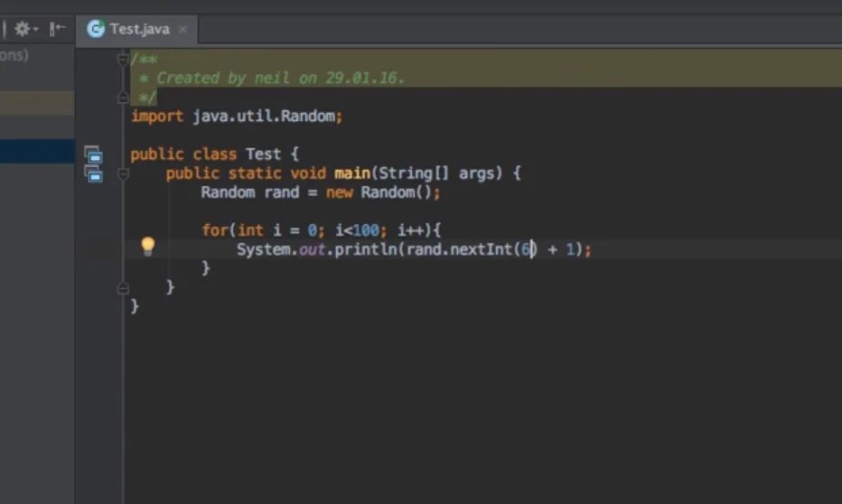Hide the project tool window panel
The height and width of the screenshot is (504, 842).
(x=58, y=28)
